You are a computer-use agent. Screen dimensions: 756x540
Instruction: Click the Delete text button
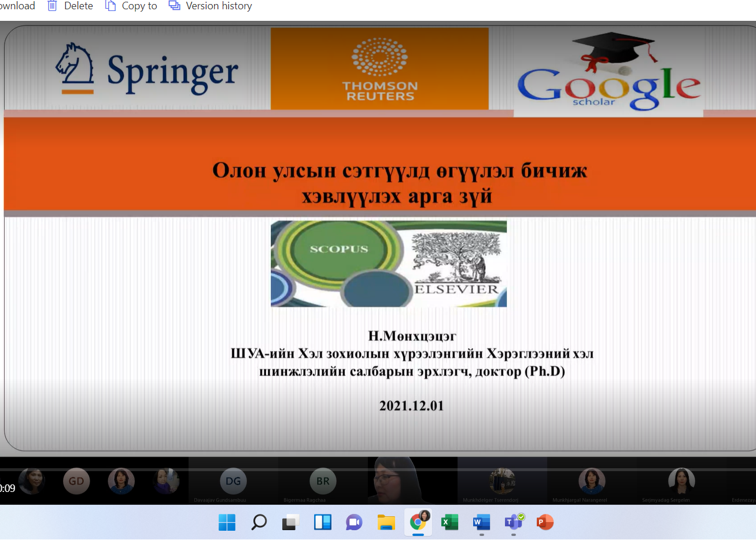tap(79, 6)
